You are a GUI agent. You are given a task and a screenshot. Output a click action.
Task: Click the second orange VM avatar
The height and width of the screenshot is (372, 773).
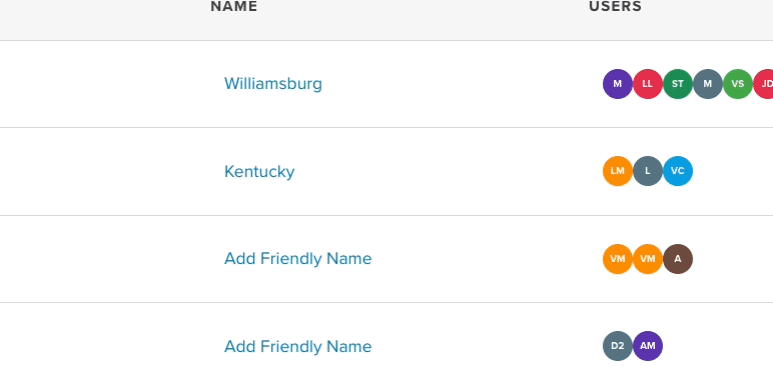pos(647,259)
